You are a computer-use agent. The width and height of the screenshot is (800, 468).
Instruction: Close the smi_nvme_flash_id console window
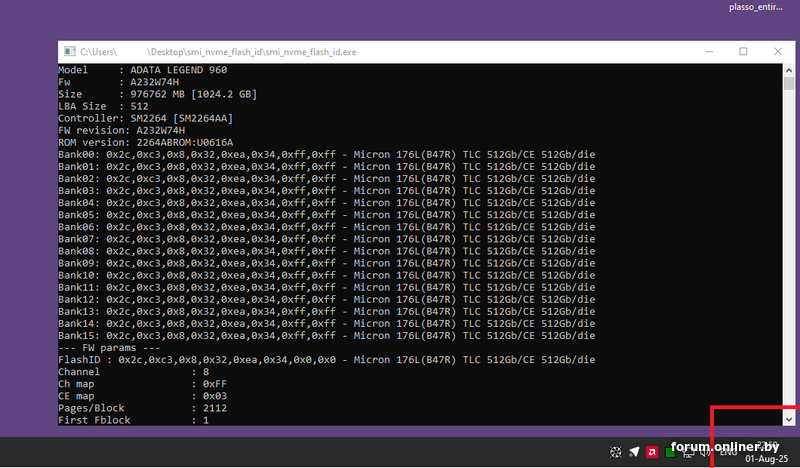[778, 52]
